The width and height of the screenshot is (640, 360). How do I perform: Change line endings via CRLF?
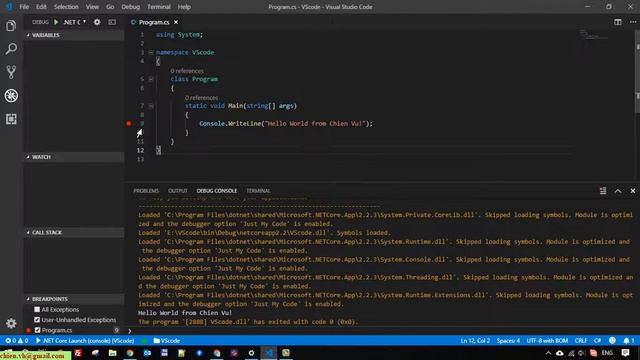coord(581,340)
